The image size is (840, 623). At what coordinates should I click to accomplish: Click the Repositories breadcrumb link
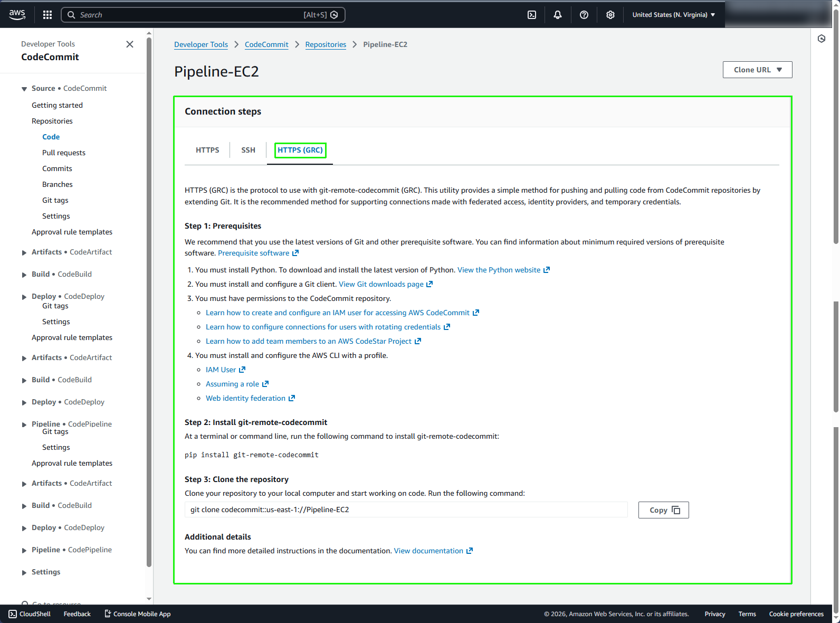(326, 44)
